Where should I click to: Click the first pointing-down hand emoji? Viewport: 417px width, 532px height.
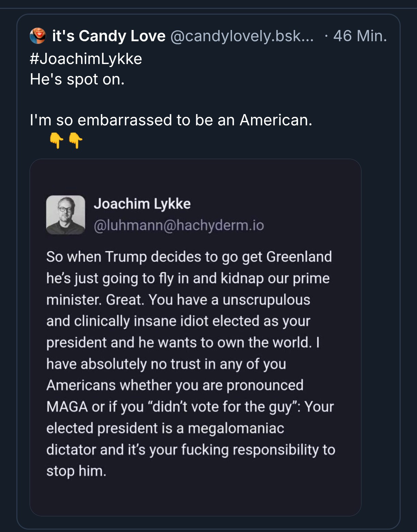coord(56,140)
